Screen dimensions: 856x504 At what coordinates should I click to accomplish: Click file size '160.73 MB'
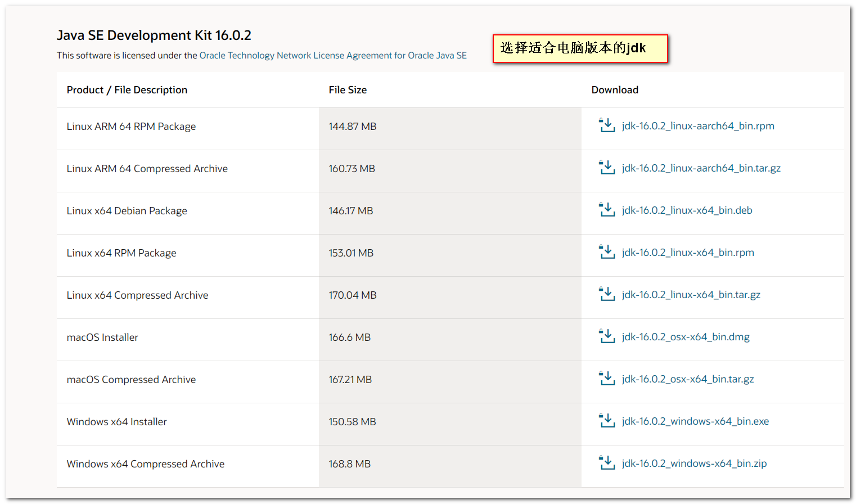pyautogui.click(x=352, y=169)
